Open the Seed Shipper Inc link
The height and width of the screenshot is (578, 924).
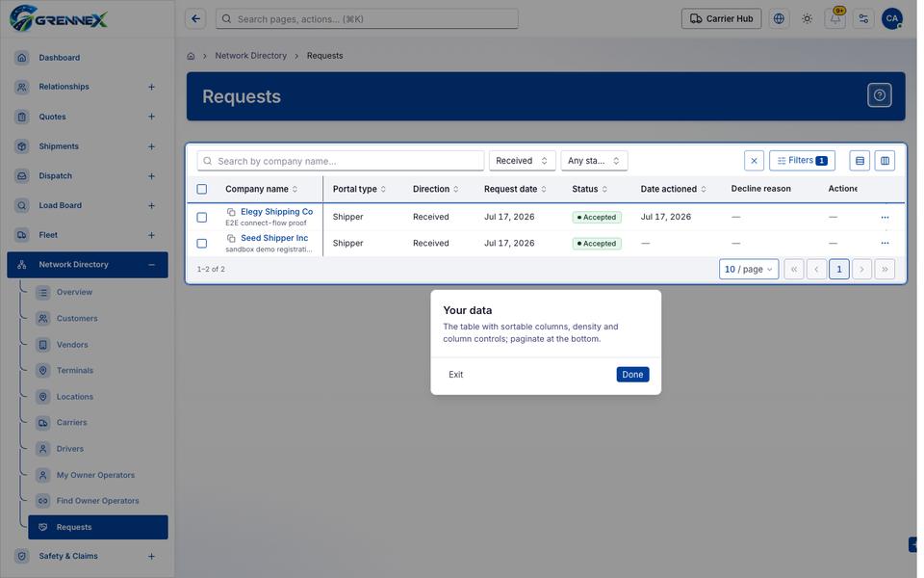(x=274, y=238)
